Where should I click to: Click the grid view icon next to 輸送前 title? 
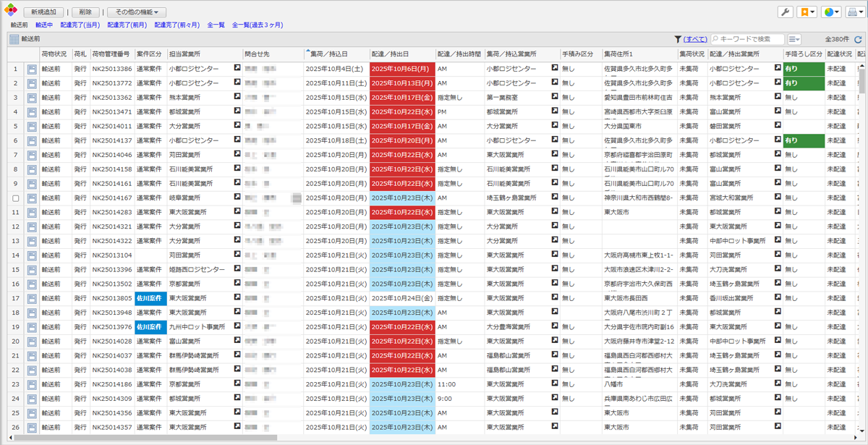(14, 39)
